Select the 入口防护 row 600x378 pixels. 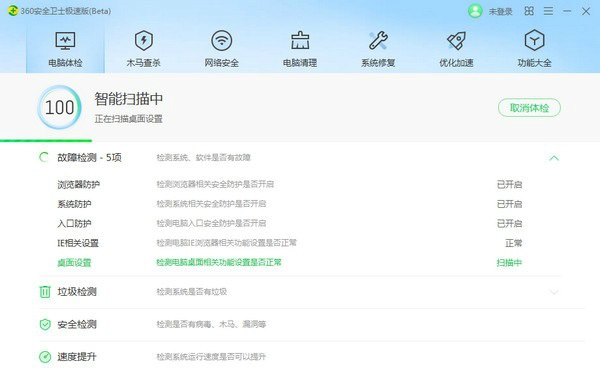[x=290, y=223]
